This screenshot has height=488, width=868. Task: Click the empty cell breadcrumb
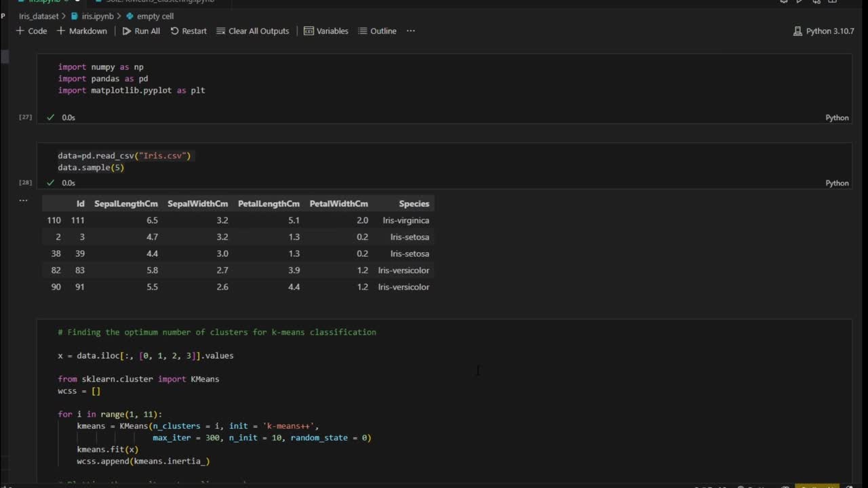click(x=155, y=16)
